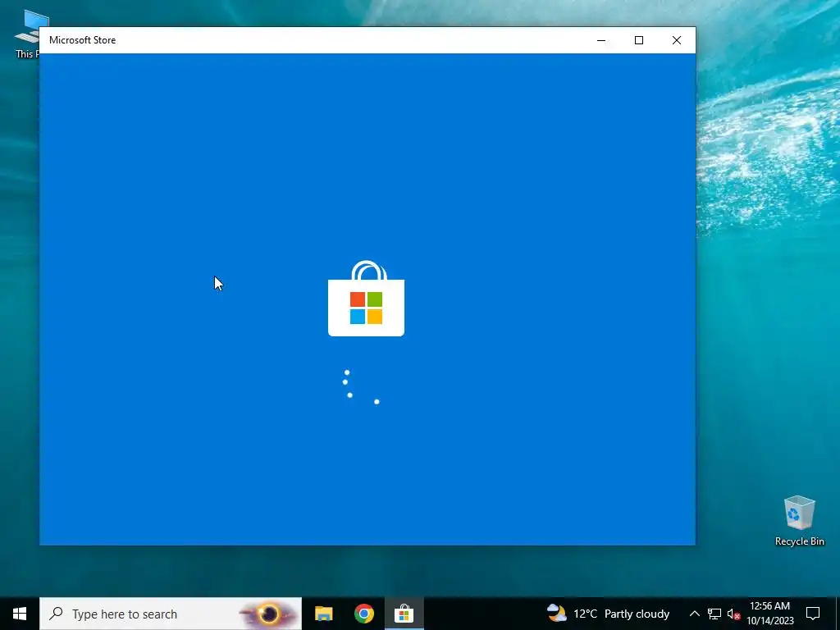Select the This PC desktop icon

[x=27, y=34]
